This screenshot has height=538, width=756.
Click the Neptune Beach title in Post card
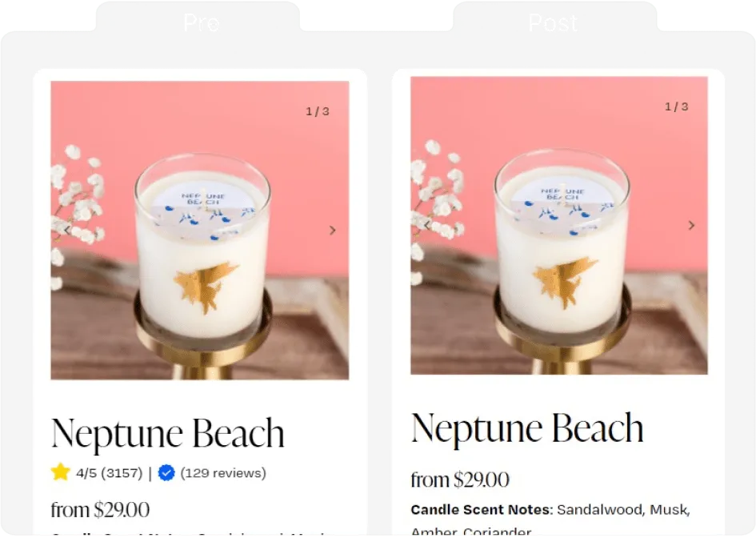527,428
